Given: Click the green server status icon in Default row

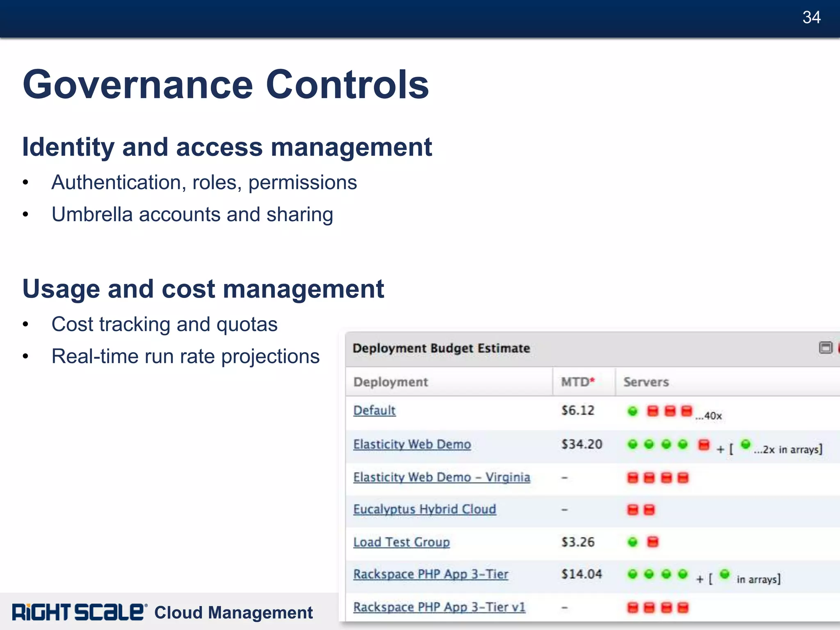Looking at the screenshot, I should pos(633,411).
